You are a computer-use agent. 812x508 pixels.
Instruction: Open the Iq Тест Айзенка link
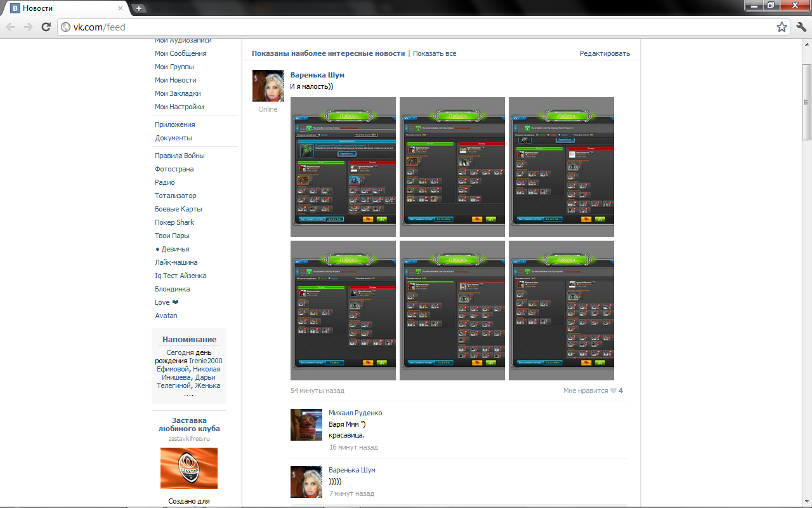click(181, 276)
